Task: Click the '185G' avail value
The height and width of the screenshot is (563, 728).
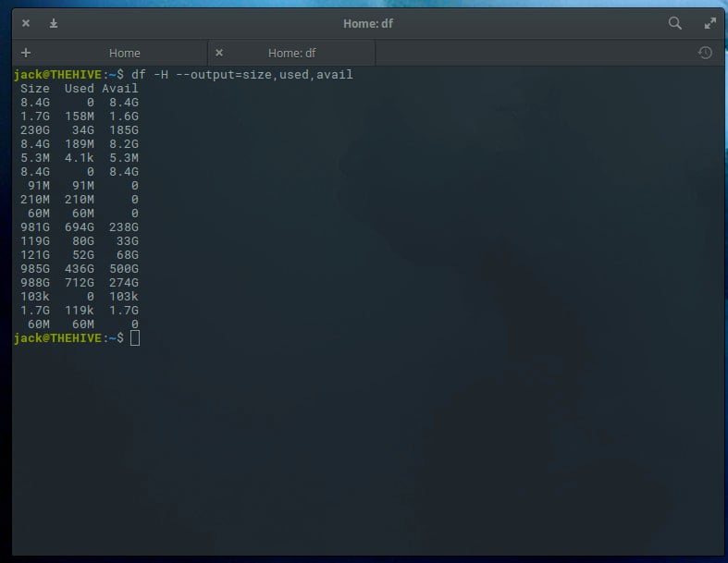Action: pyautogui.click(x=124, y=130)
